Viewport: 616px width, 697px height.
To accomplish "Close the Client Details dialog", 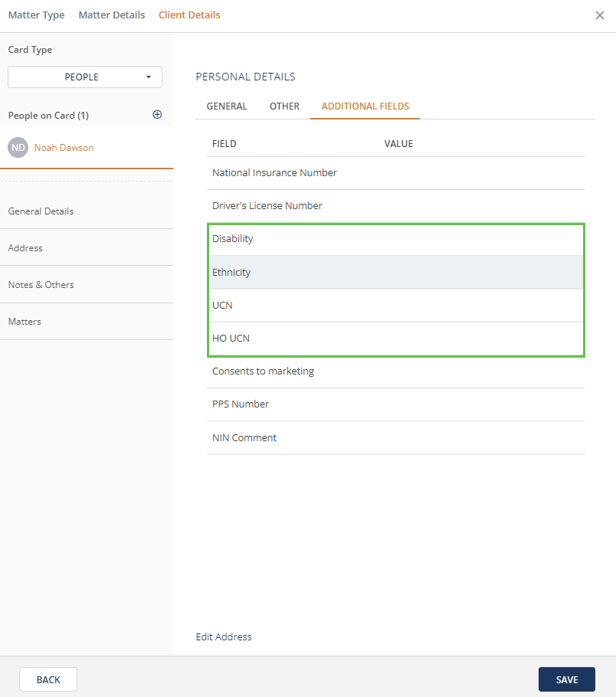I will pyautogui.click(x=600, y=15).
